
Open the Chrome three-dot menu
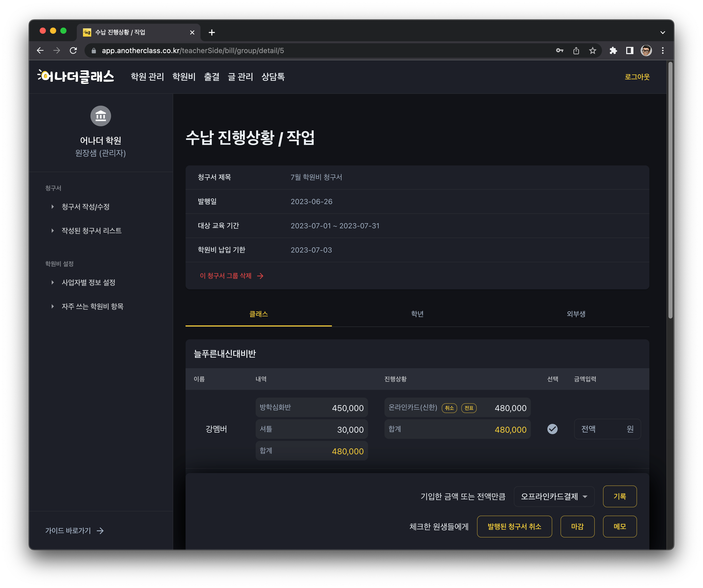(x=663, y=51)
